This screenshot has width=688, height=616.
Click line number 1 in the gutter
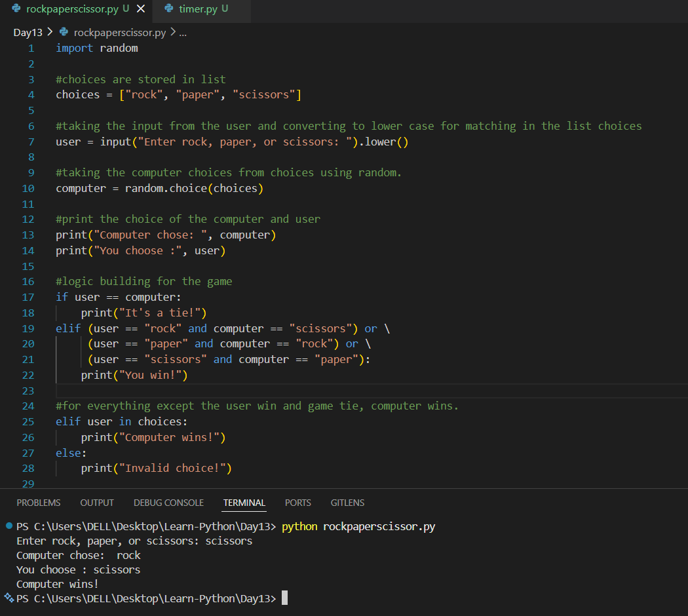pos(31,48)
